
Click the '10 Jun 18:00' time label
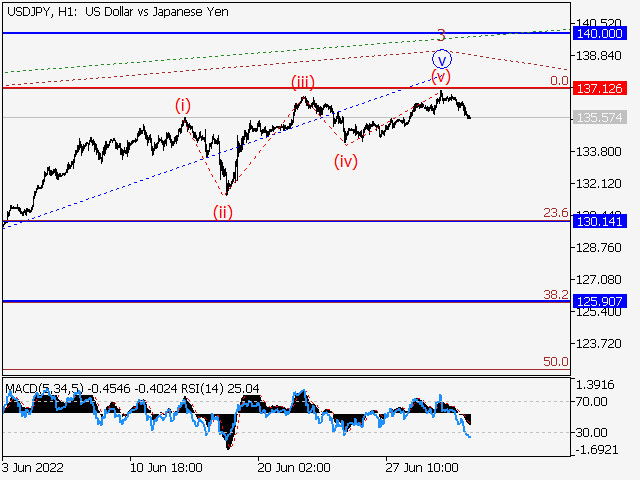point(166,467)
